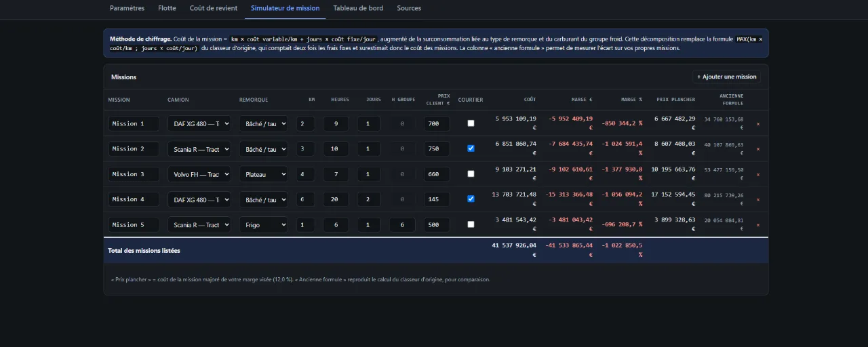Open the Tableau de bord tab
Viewport: 868px width, 347px height.
pos(358,8)
